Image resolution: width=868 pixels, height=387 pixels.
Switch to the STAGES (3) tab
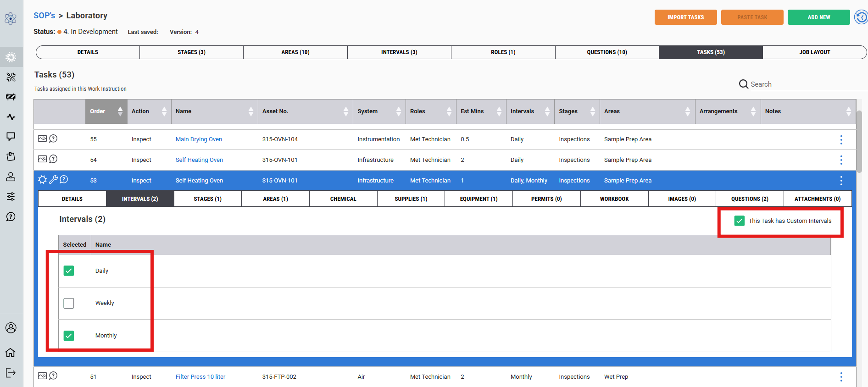(191, 52)
